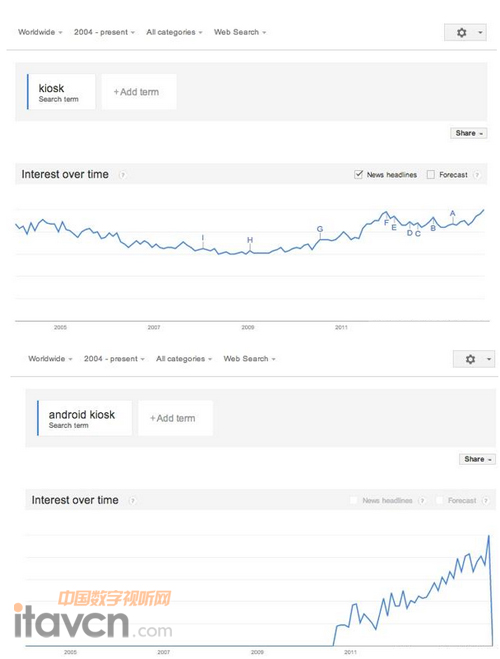Uncheck News headlines in the kiosk chart
The height and width of the screenshot is (659, 500).
(x=358, y=174)
